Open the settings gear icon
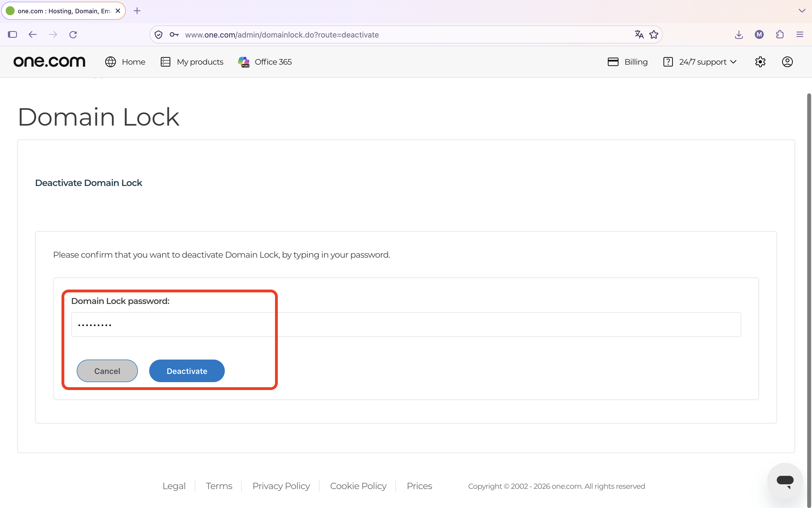 (x=760, y=62)
